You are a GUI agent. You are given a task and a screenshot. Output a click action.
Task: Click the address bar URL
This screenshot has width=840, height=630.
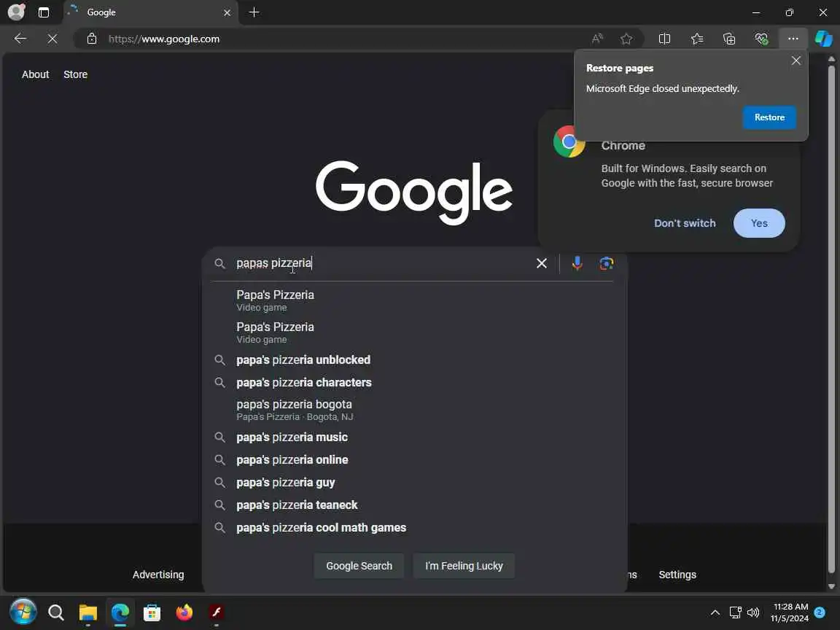[164, 39]
